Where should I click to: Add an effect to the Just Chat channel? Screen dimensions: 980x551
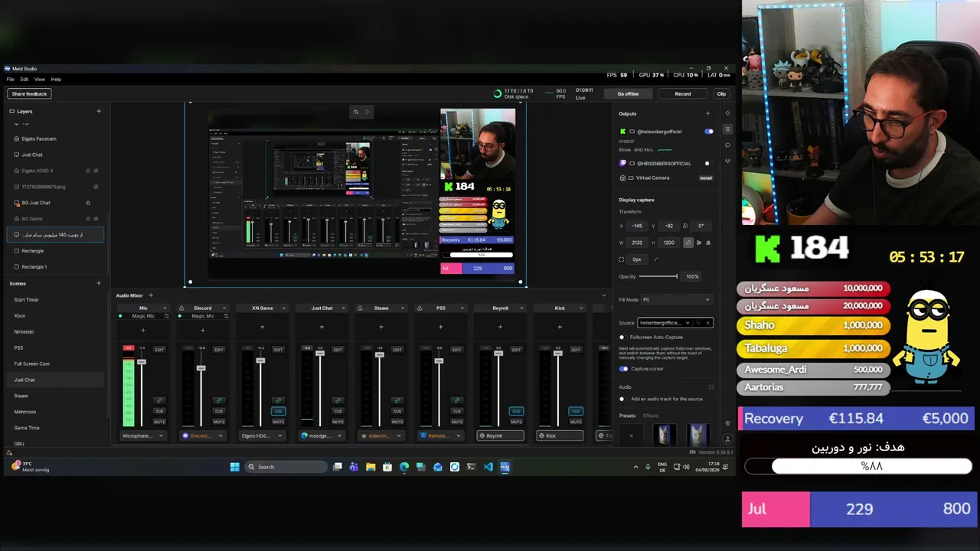click(x=322, y=327)
